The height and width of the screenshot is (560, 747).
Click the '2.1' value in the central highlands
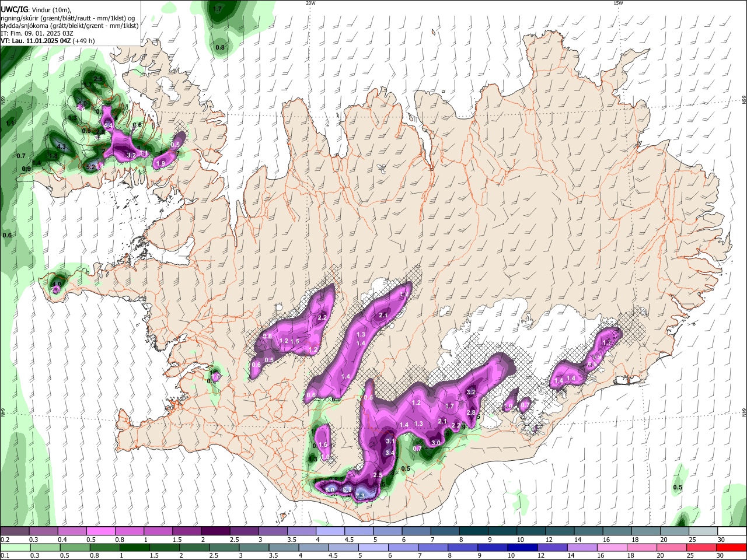click(x=383, y=316)
